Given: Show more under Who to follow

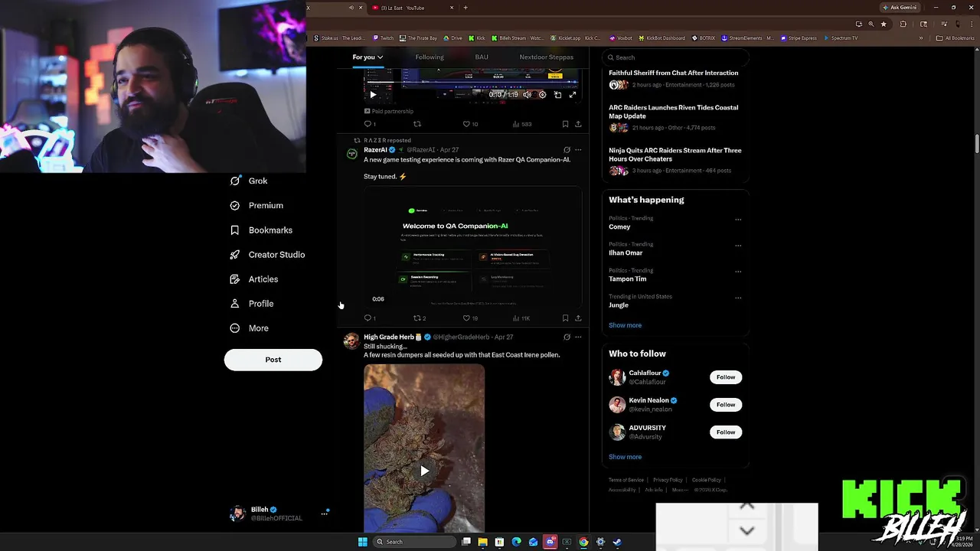Looking at the screenshot, I should pyautogui.click(x=625, y=457).
